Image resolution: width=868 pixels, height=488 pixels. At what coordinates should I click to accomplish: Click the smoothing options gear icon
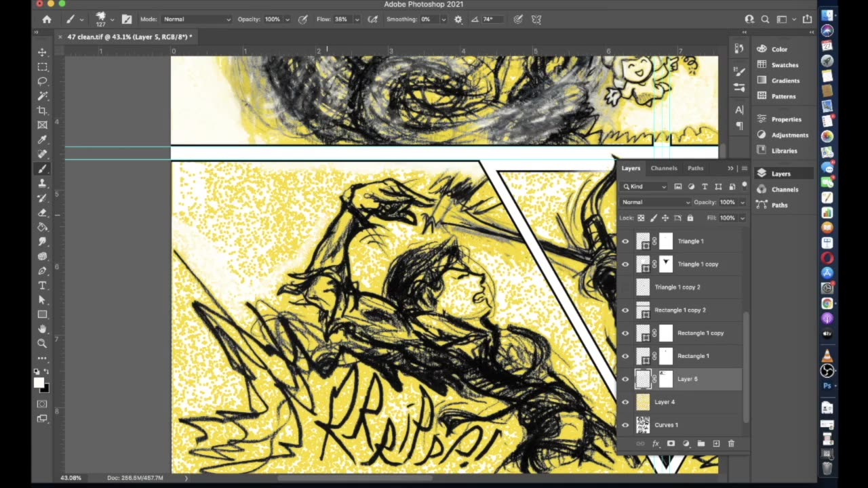[x=458, y=19]
